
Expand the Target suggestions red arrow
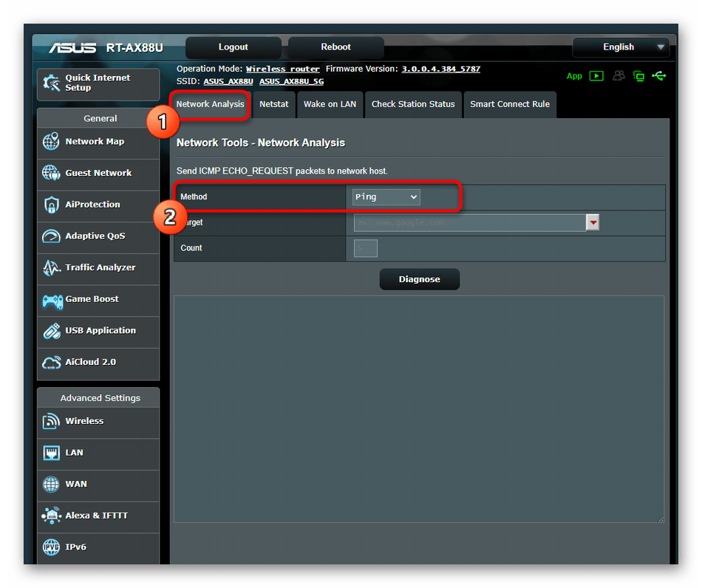[x=593, y=222]
